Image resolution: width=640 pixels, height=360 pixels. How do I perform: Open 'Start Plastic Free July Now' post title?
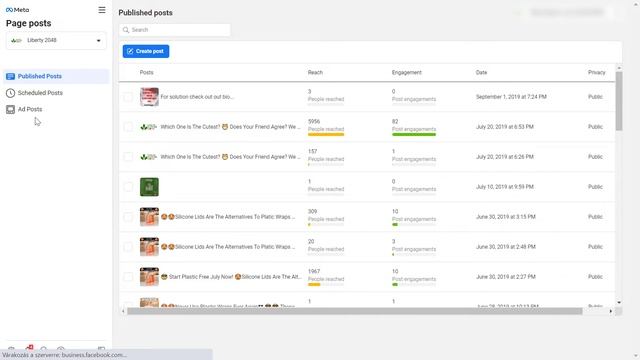pyautogui.click(x=231, y=277)
